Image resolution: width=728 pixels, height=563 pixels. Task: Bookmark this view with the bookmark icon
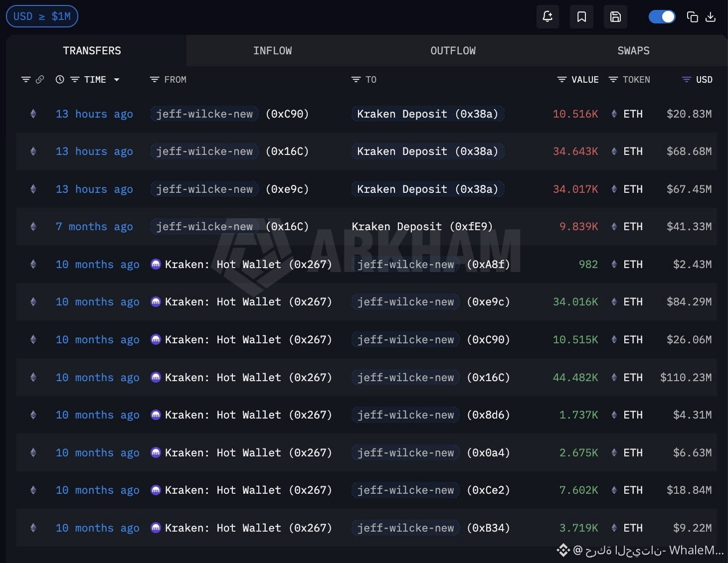(x=581, y=16)
